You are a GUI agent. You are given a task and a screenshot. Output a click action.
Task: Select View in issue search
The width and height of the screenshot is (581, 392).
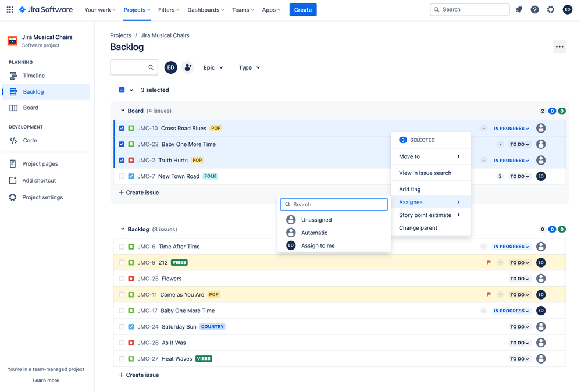click(x=431, y=173)
